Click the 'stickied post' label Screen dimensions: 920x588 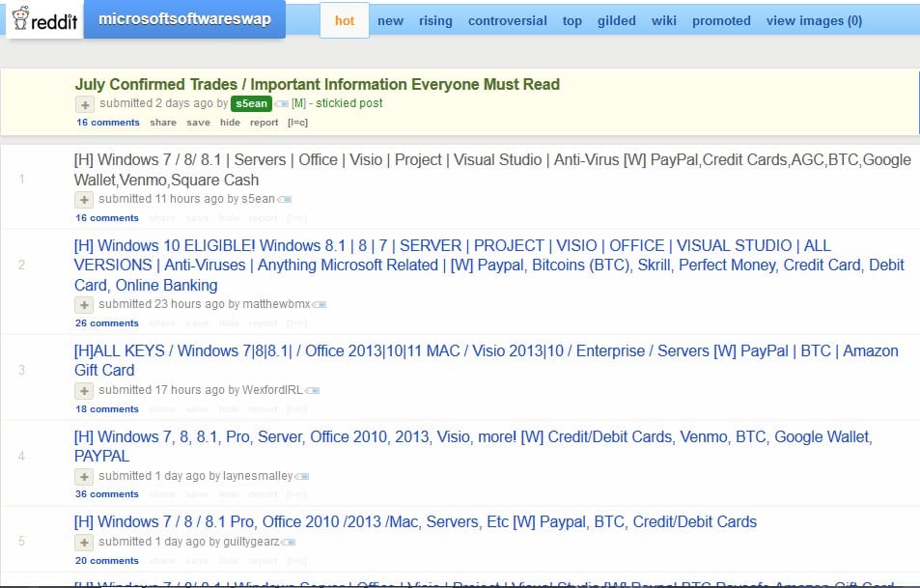click(349, 103)
